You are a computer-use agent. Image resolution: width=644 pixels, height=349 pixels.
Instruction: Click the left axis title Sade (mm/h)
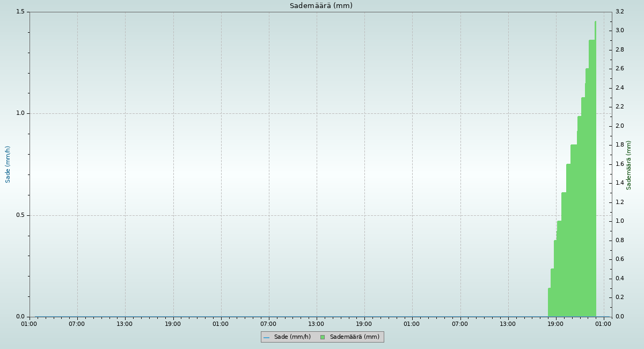[8, 164]
